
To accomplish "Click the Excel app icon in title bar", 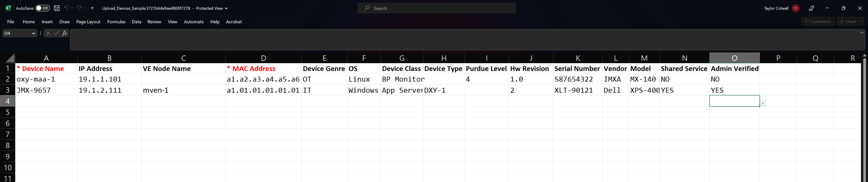I will [8, 8].
